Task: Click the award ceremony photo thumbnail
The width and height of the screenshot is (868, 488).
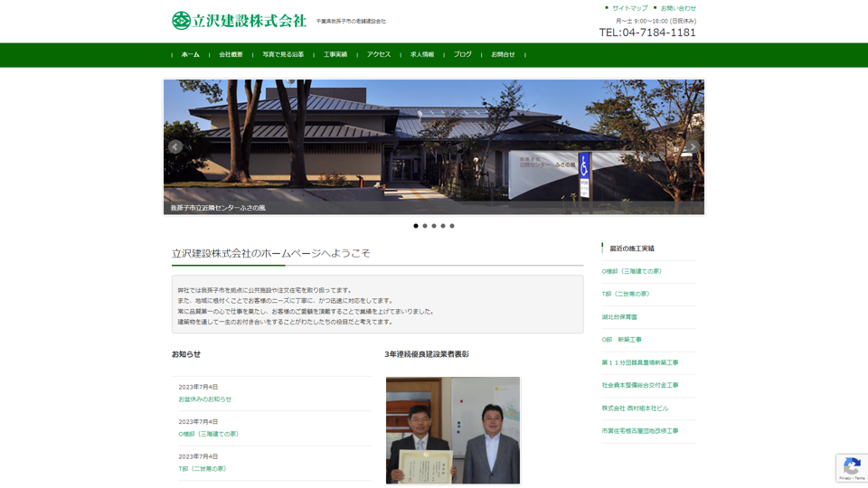Action: click(453, 430)
